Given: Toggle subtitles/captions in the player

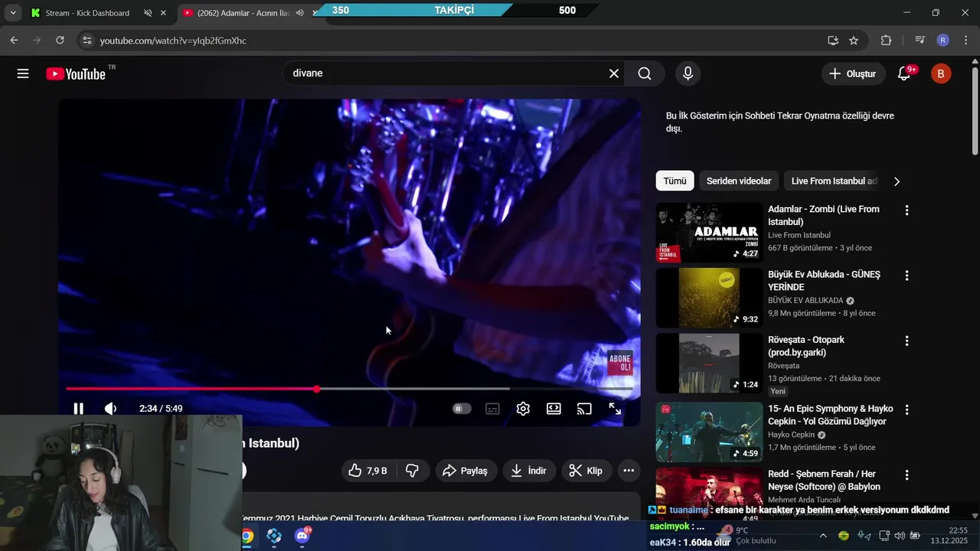Looking at the screenshot, I should 493,409.
